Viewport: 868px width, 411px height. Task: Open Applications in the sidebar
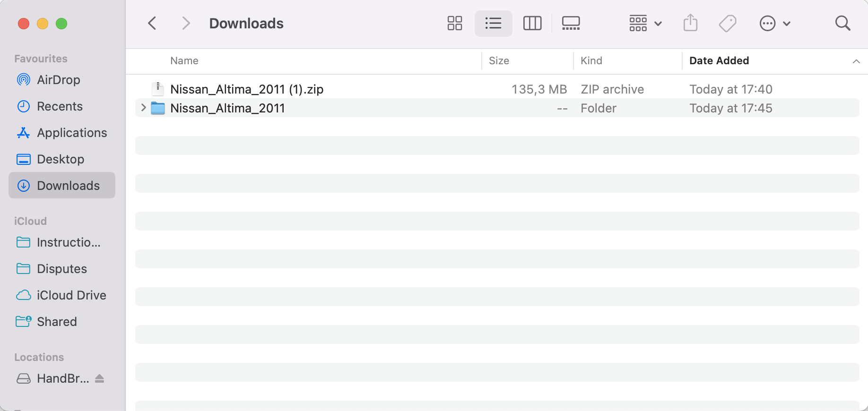coord(62,133)
